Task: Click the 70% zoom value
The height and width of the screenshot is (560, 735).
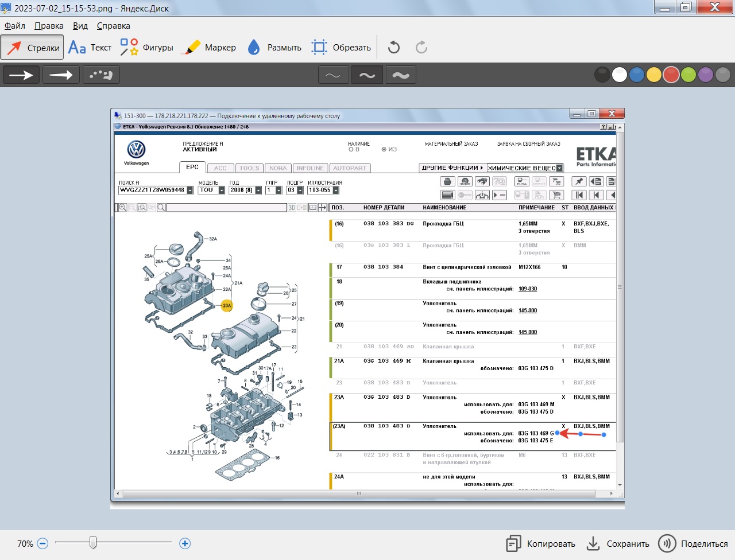Action: 25,543
